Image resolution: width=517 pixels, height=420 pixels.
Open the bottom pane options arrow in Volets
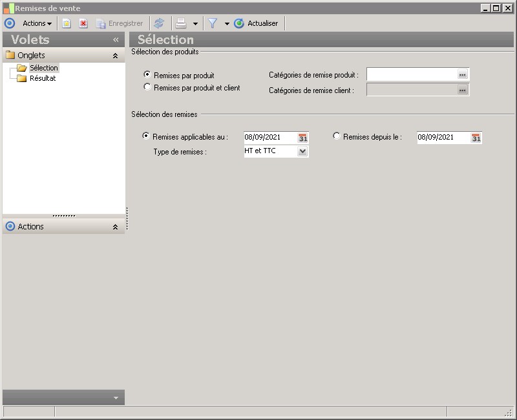(x=116, y=397)
